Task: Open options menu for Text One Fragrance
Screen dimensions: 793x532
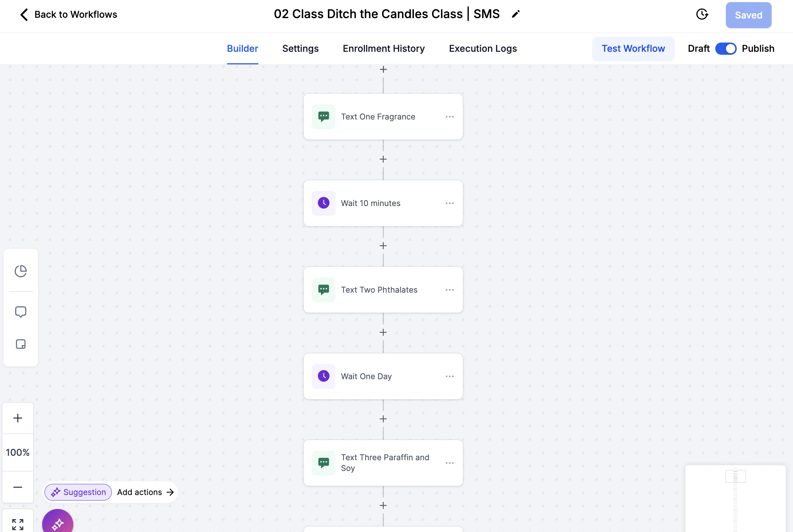Action: point(450,117)
